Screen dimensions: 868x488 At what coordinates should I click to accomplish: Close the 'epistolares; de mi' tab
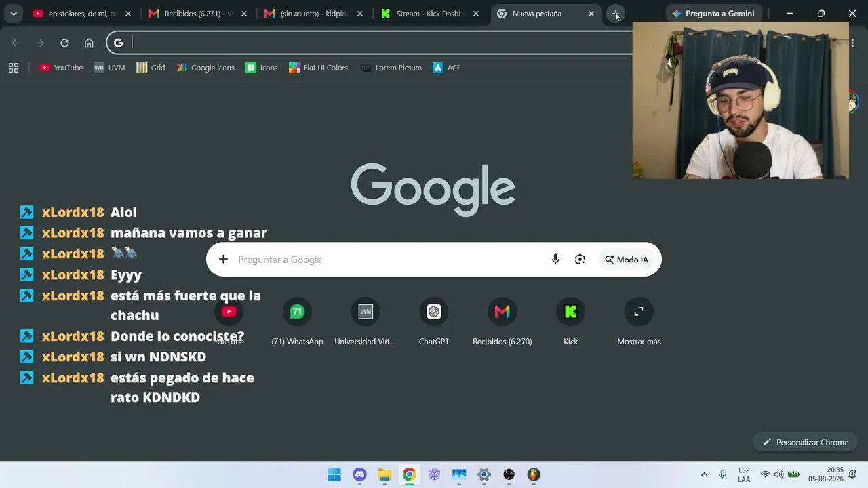click(128, 14)
